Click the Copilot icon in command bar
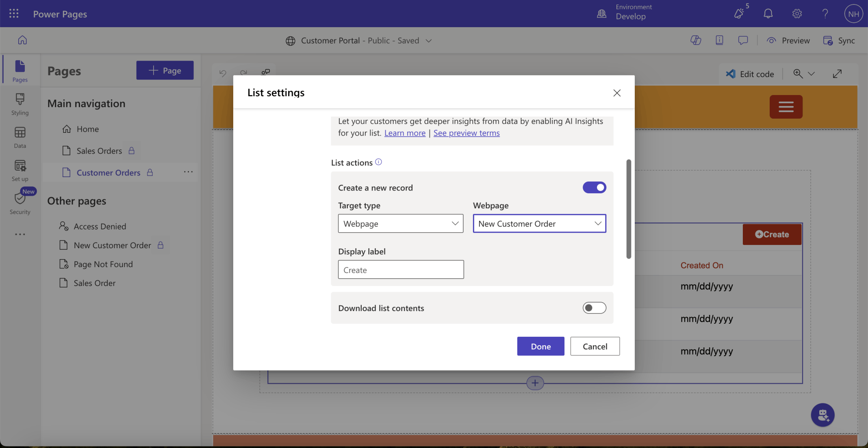Screen dimensions: 868x448 (x=695, y=40)
